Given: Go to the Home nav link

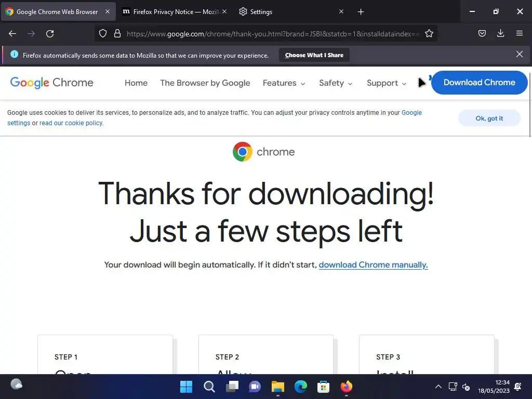Looking at the screenshot, I should tap(136, 83).
